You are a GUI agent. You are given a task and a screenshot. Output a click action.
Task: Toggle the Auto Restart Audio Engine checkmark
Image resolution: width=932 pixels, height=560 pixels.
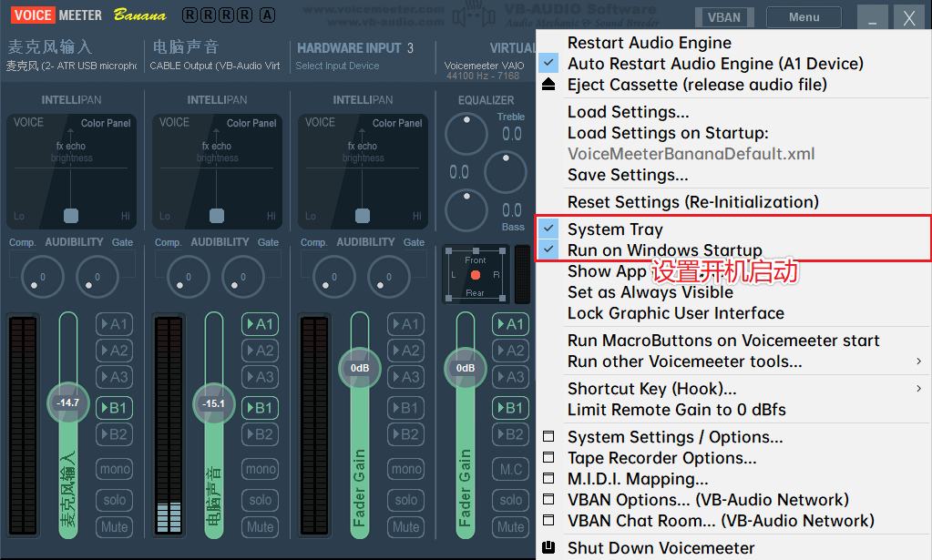(548, 62)
